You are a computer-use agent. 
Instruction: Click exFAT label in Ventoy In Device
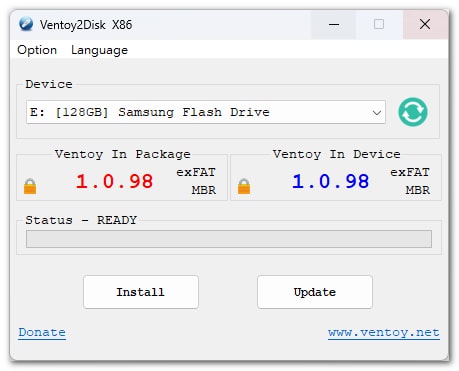[410, 172]
